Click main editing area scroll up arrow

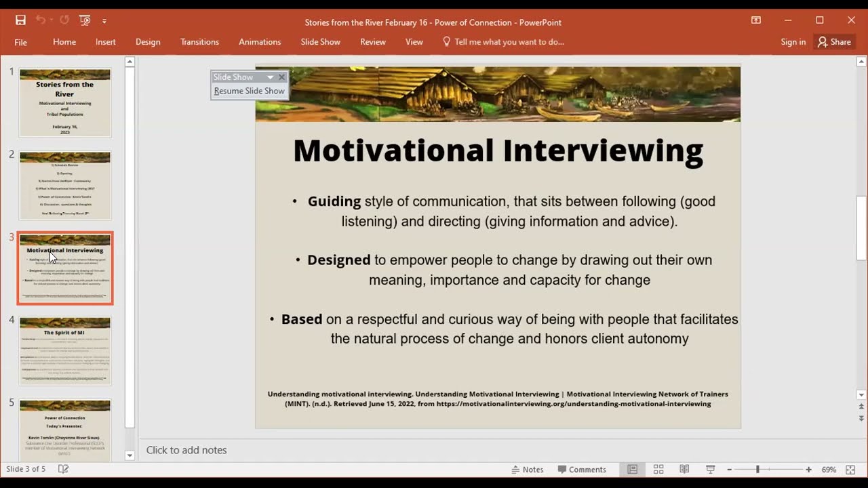[861, 62]
